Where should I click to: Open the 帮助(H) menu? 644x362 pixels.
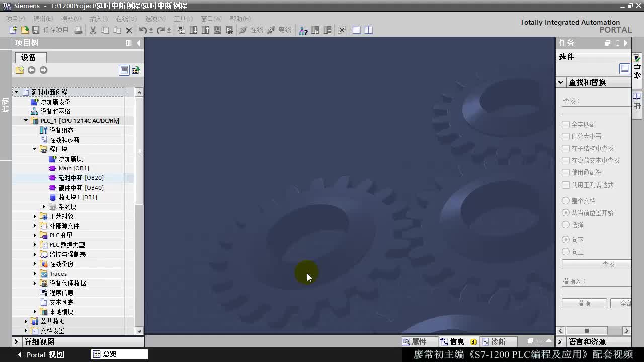(240, 19)
